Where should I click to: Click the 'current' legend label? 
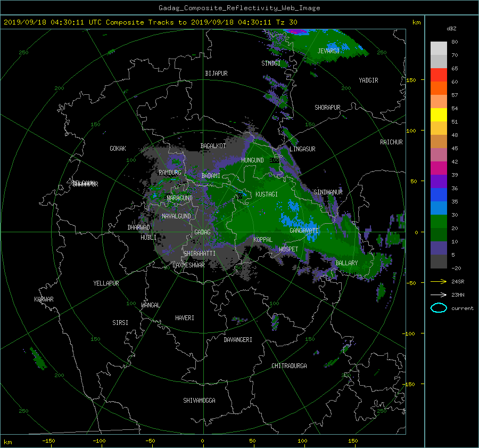pyautogui.click(x=463, y=308)
